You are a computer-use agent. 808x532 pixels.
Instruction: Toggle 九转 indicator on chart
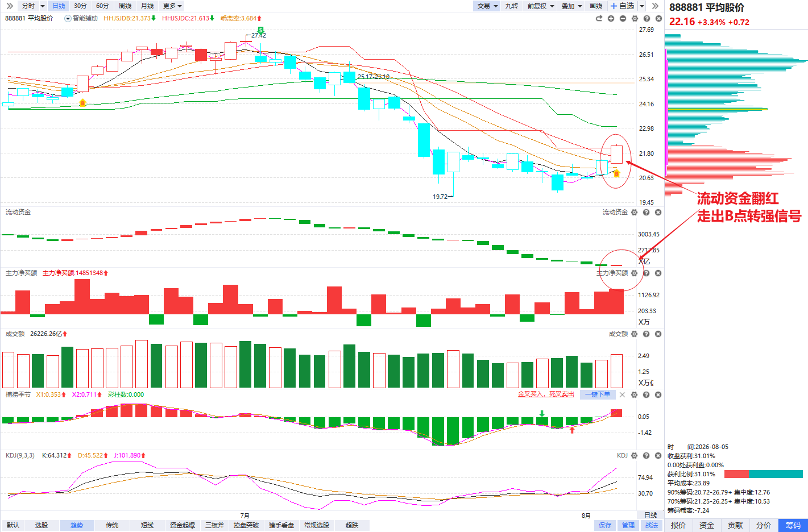point(512,6)
